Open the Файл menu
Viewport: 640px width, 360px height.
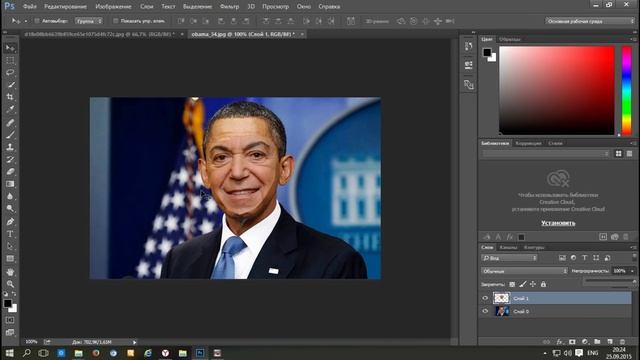[30, 7]
